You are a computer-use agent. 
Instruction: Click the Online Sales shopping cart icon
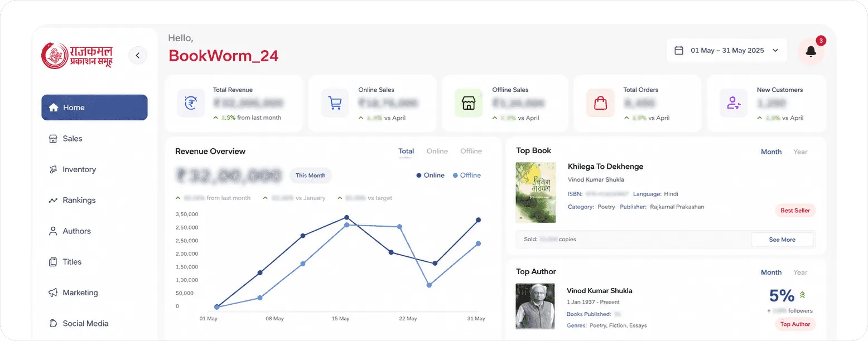pyautogui.click(x=335, y=103)
